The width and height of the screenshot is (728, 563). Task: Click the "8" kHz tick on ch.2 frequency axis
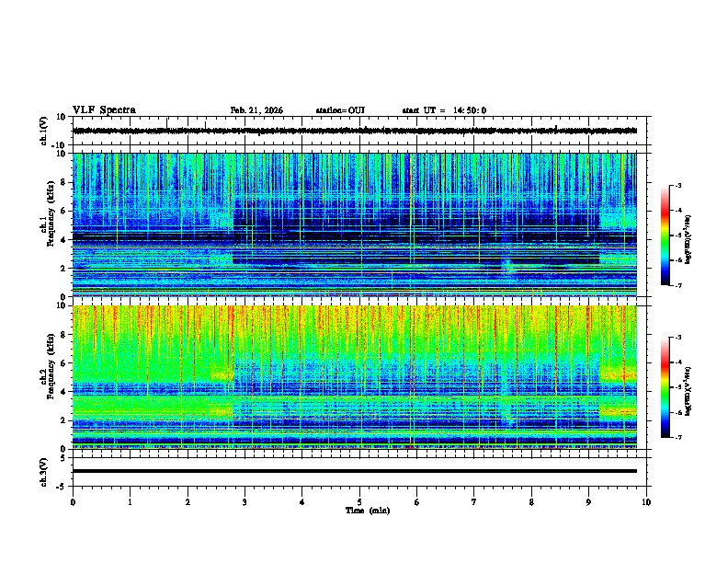click(64, 335)
